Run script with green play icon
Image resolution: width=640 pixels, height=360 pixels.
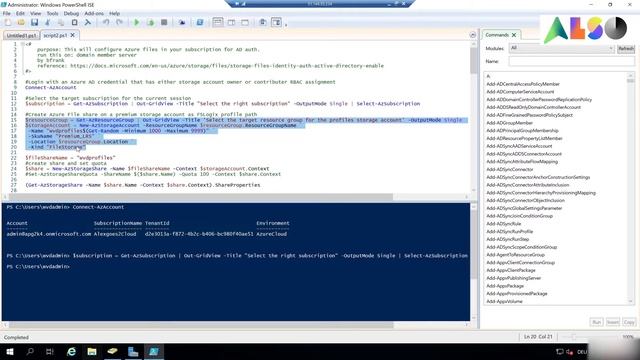tap(137, 22)
